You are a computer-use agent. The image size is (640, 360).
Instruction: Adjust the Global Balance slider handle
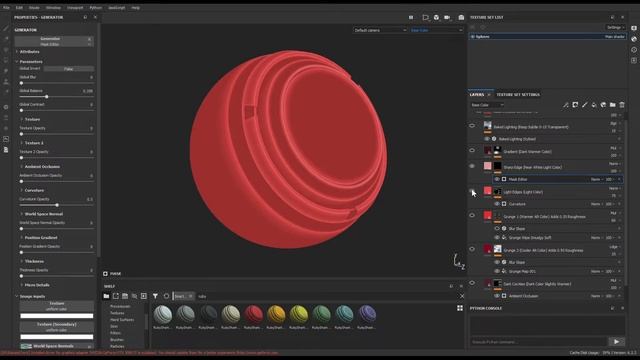(47, 97)
